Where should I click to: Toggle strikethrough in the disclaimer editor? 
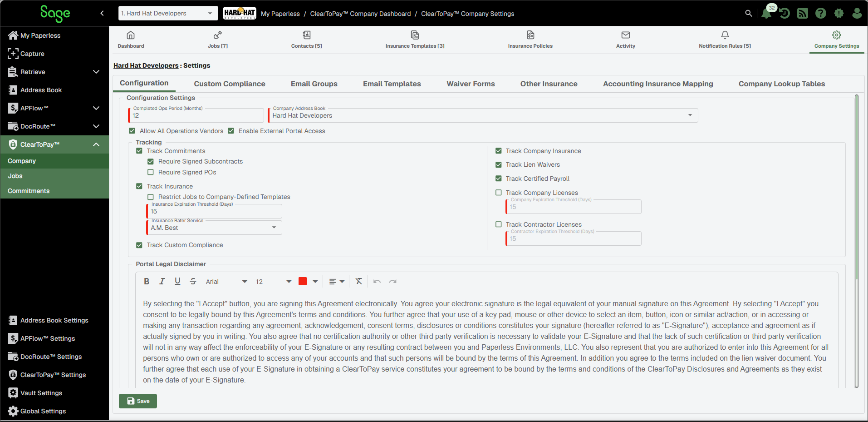[193, 282]
